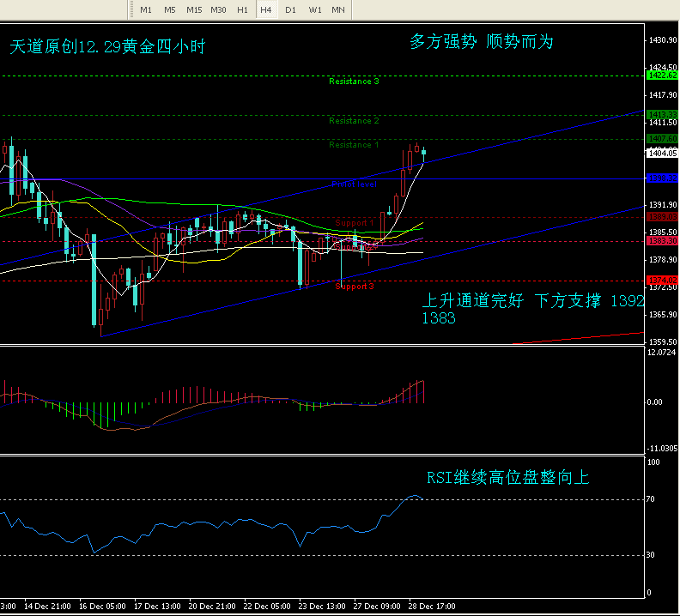Screen dimensions: 680x616
Task: Click the white 1404.05 current price tag
Action: (x=662, y=154)
